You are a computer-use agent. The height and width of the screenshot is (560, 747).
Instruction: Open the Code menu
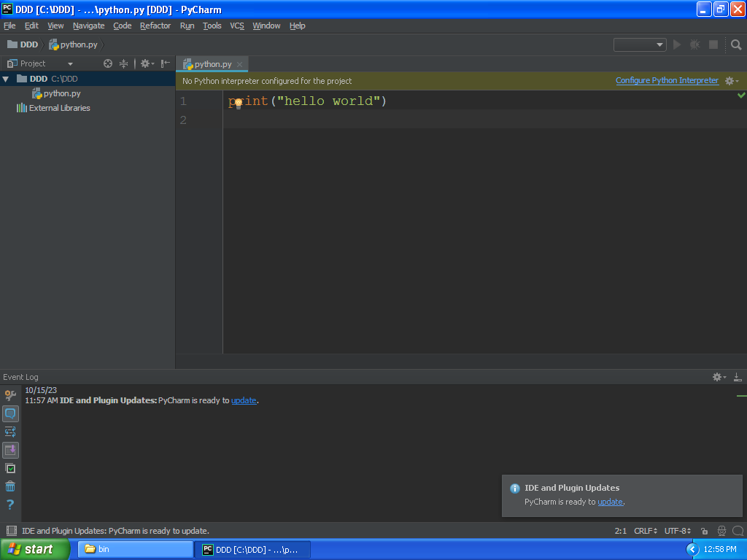click(x=122, y=26)
